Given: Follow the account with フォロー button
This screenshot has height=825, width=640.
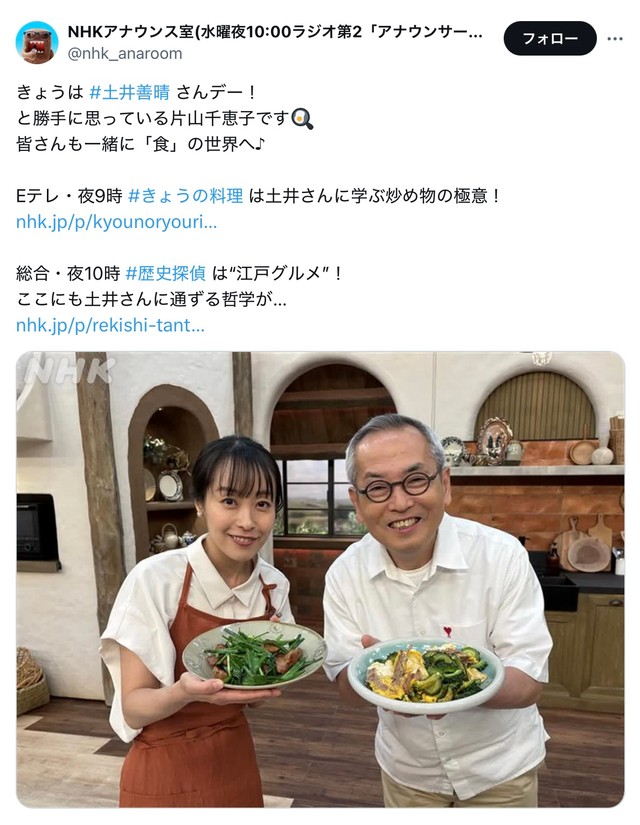Looking at the screenshot, I should pyautogui.click(x=550, y=38).
